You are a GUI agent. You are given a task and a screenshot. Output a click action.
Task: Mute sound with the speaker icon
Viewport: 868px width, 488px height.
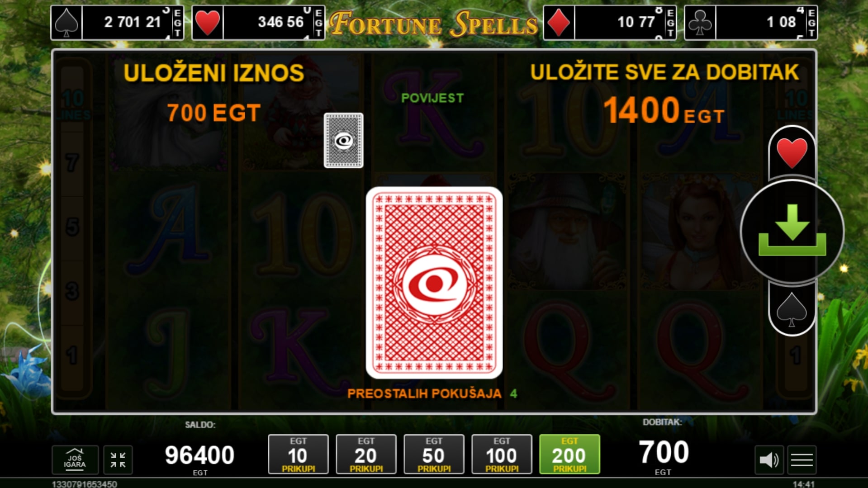tap(769, 460)
